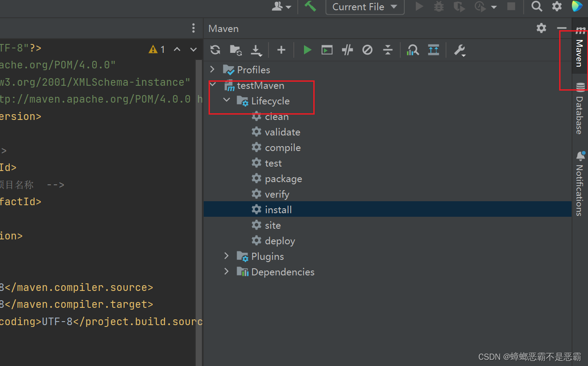Open Maven Settings wrench icon

point(460,50)
